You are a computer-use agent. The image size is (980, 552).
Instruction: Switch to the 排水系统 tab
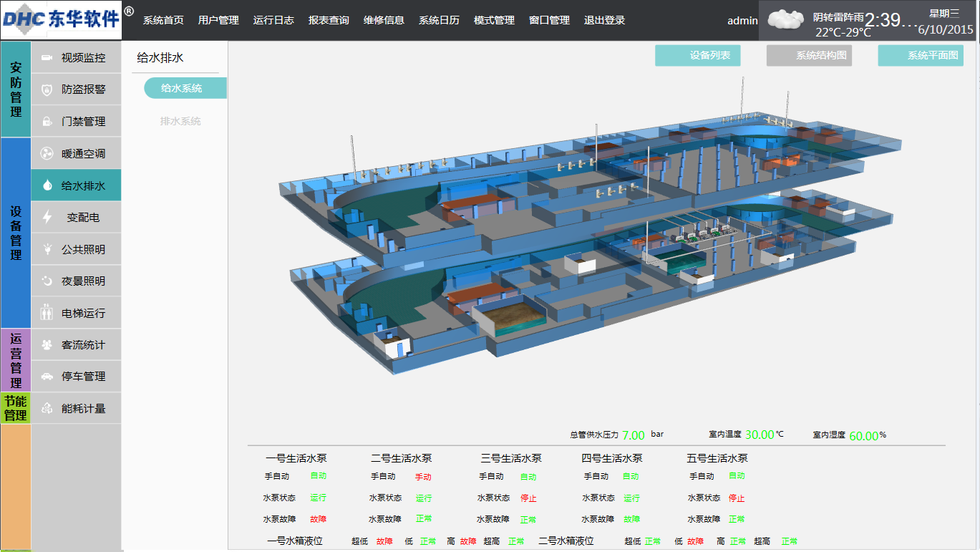(180, 121)
